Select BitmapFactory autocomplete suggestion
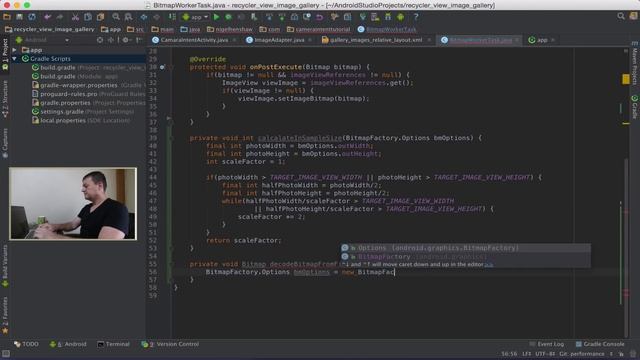The image size is (640, 360). click(x=466, y=256)
